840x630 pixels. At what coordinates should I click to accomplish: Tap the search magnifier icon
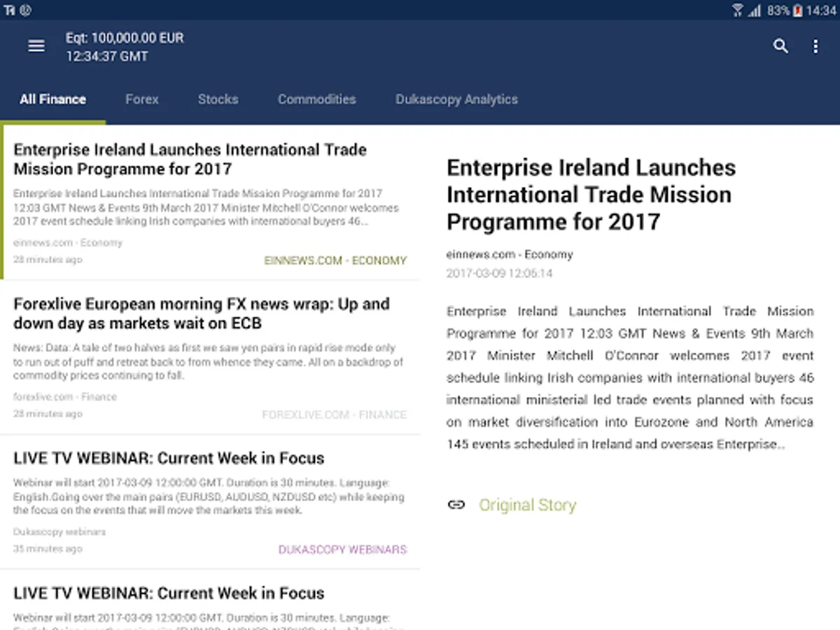[x=780, y=46]
